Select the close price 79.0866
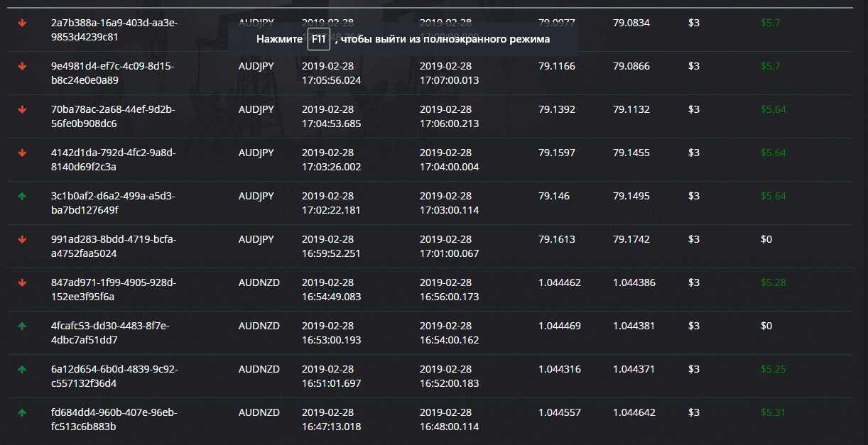868x445 pixels. [631, 66]
